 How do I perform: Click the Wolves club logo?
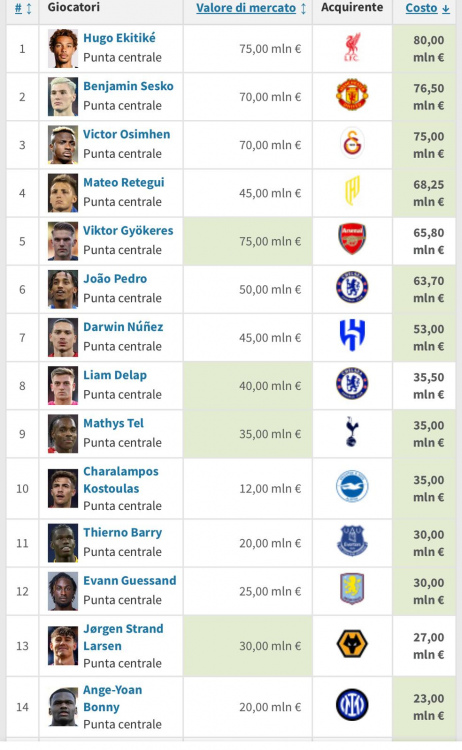[352, 643]
